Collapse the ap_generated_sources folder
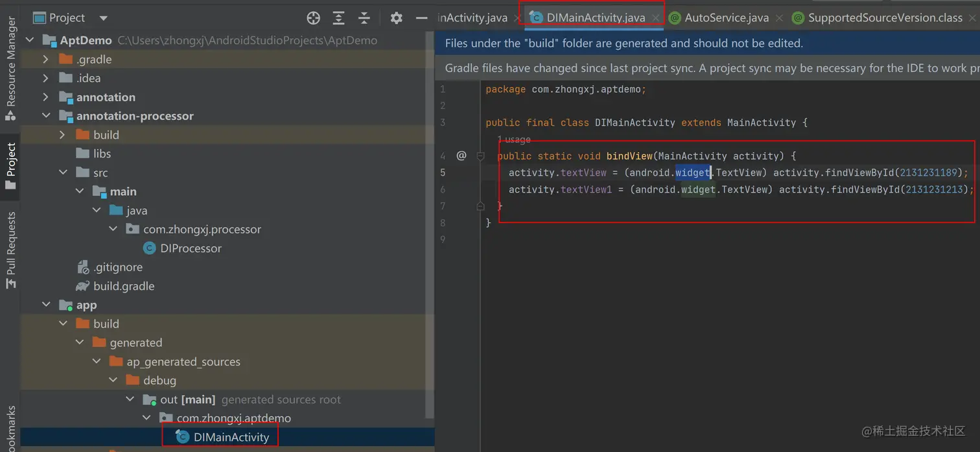Image resolution: width=980 pixels, height=452 pixels. coord(97,361)
